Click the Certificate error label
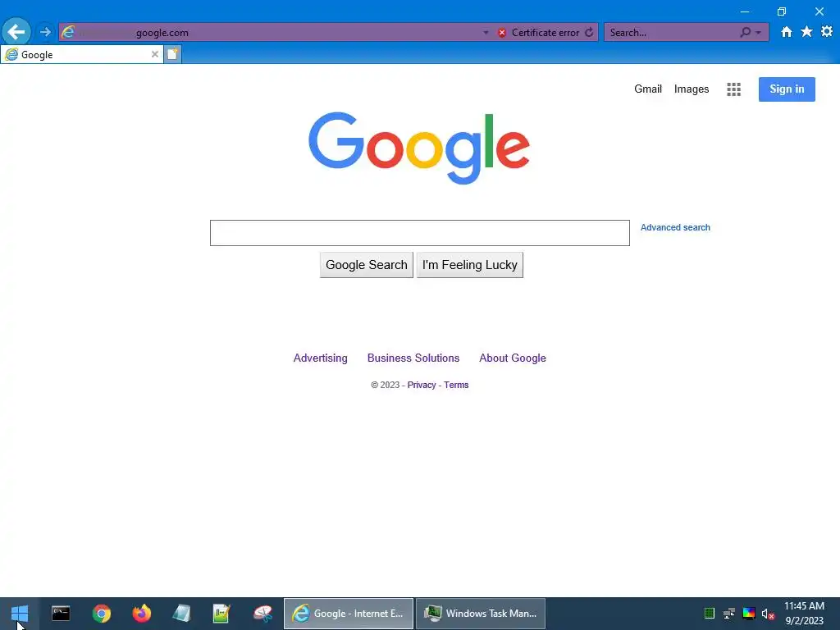Viewport: 840px width, 630px height. (x=546, y=33)
